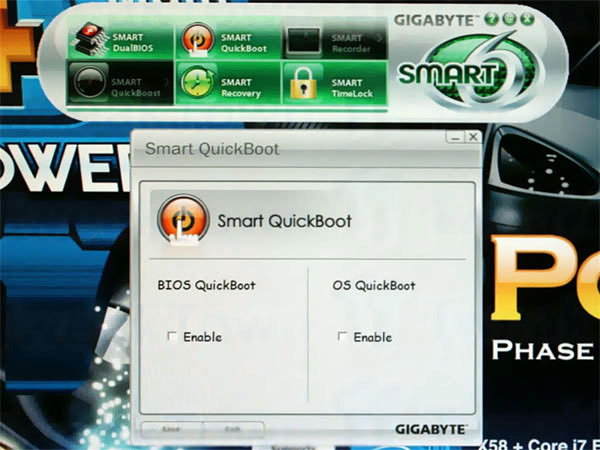
Task: Select the SMART Recorder monitor icon
Action: (303, 42)
